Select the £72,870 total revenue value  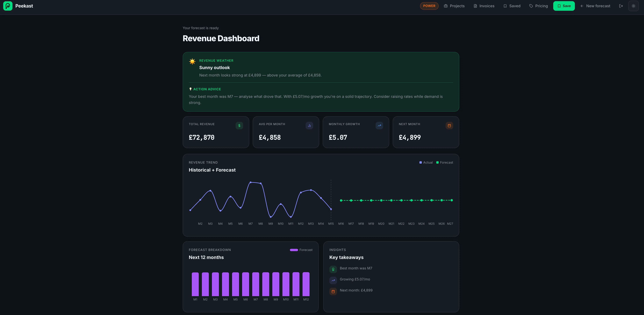pyautogui.click(x=201, y=137)
